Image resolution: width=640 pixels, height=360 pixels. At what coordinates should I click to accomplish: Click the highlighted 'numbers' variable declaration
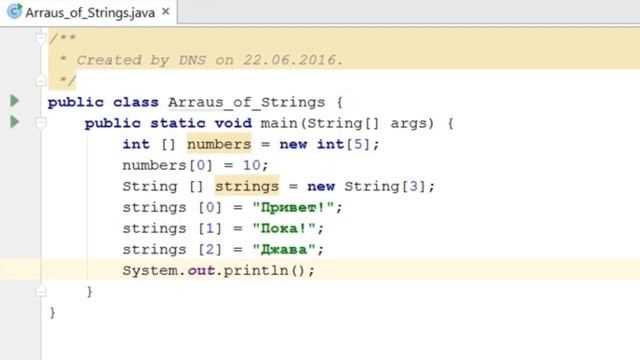pos(219,144)
